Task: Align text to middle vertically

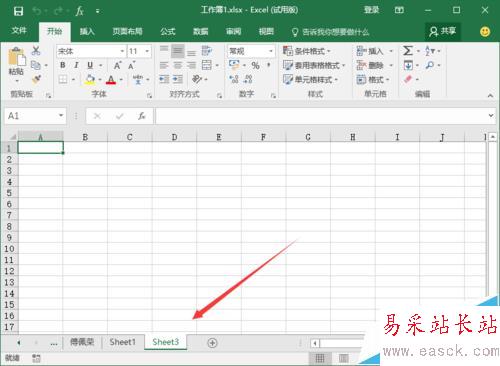Action: [x=177, y=51]
